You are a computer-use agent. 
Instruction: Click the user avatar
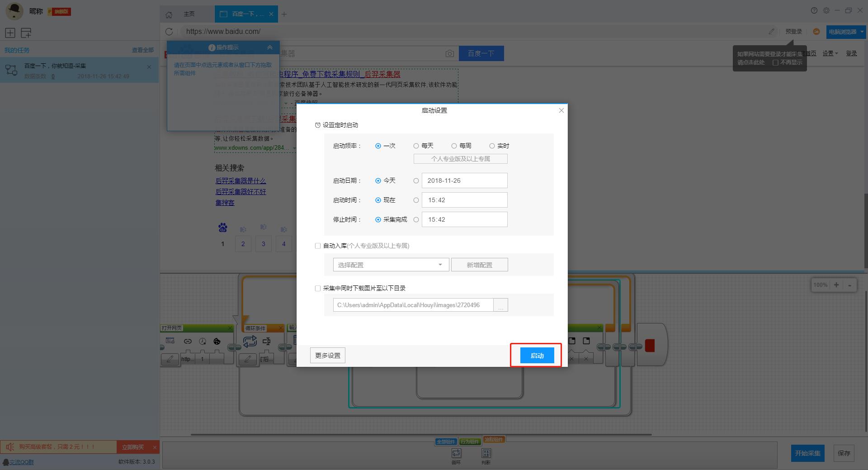click(14, 11)
